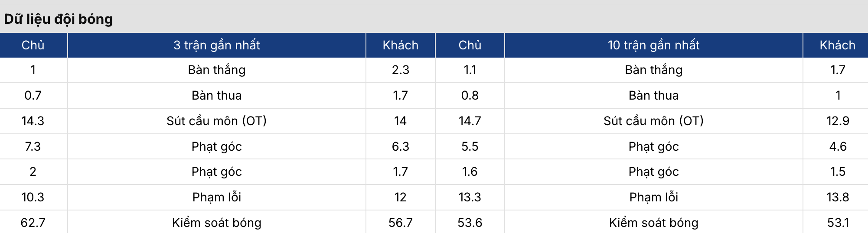This screenshot has width=868, height=233.
Task: Click 'Bàn thua' label under 10 trận gần nhất
Action: click(x=653, y=95)
